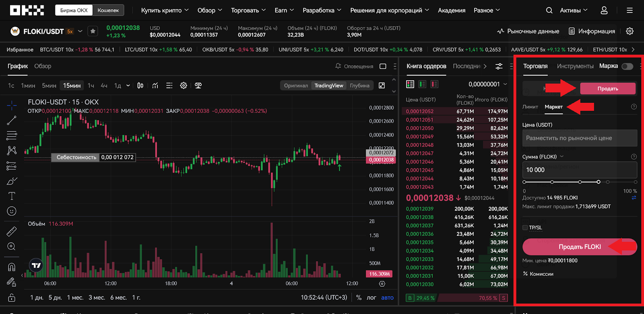Screen dimensions: 644x314
Task: Select 1 мес. chart range
Action: (75, 297)
